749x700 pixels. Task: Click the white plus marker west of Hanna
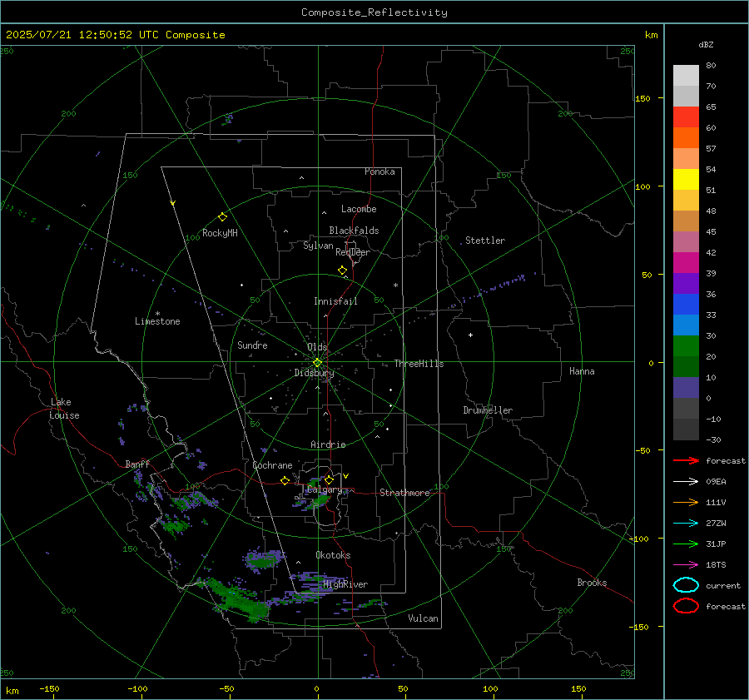coord(470,335)
